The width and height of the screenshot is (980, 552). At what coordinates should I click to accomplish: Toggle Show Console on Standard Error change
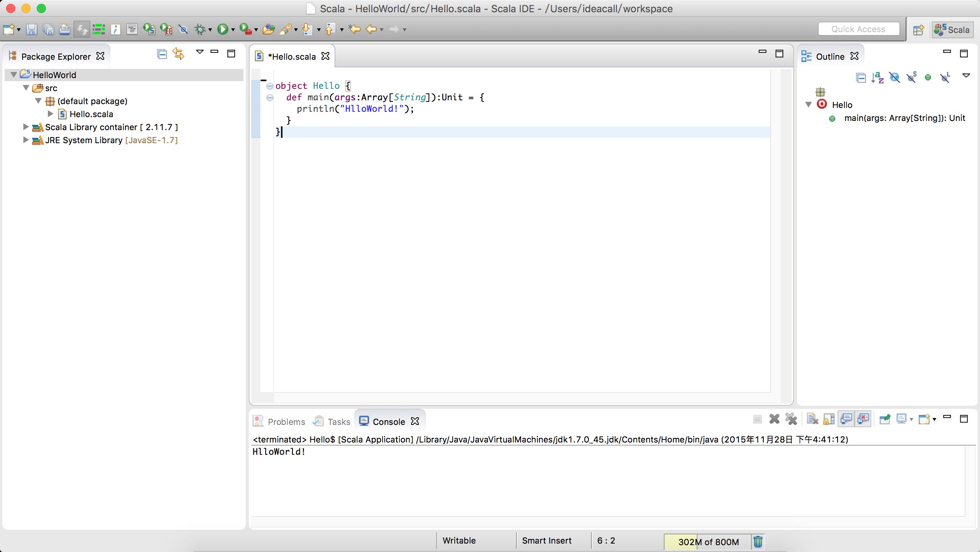point(863,420)
